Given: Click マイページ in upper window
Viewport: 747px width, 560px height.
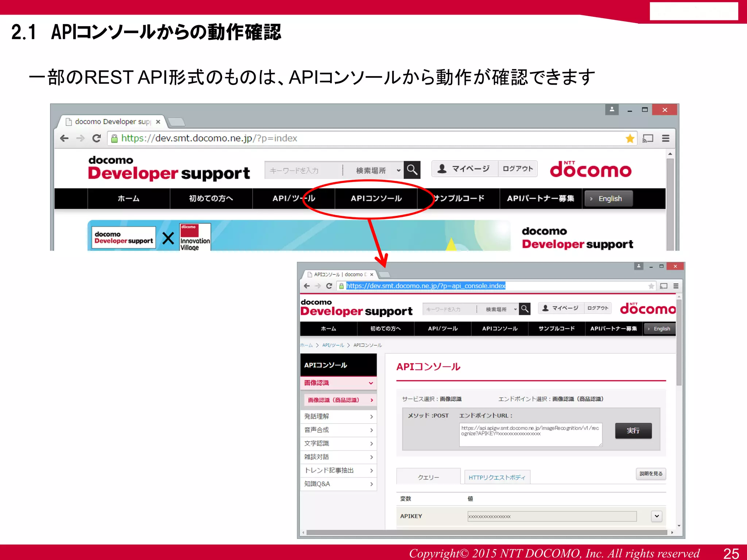Looking at the screenshot, I should tap(465, 169).
